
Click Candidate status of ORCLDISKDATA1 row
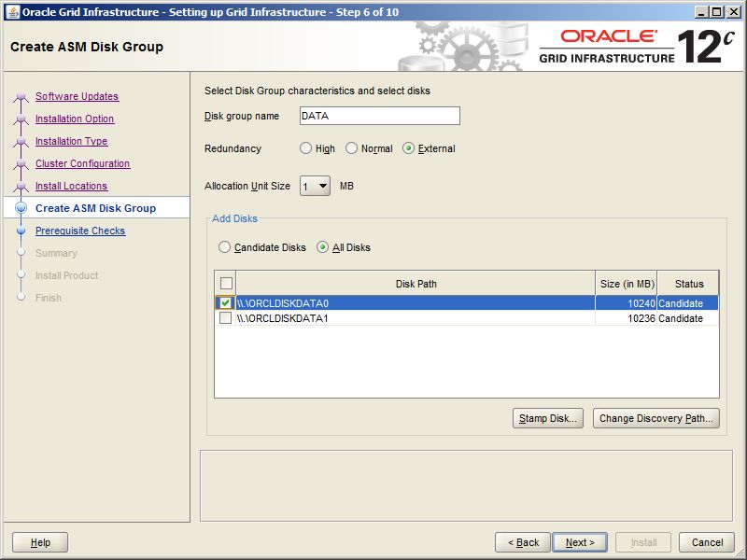(688, 318)
